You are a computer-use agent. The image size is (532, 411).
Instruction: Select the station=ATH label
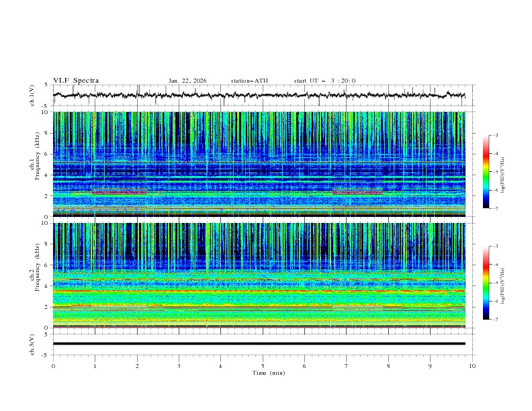click(x=249, y=81)
